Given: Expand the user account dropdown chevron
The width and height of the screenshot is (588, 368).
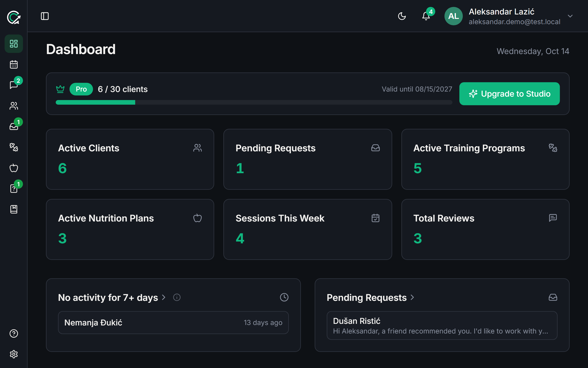Looking at the screenshot, I should click(x=570, y=16).
